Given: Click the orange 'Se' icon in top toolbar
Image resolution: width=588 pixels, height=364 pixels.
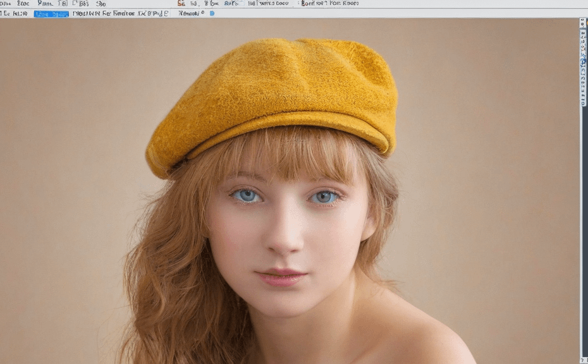Looking at the screenshot, I should 181,3.
